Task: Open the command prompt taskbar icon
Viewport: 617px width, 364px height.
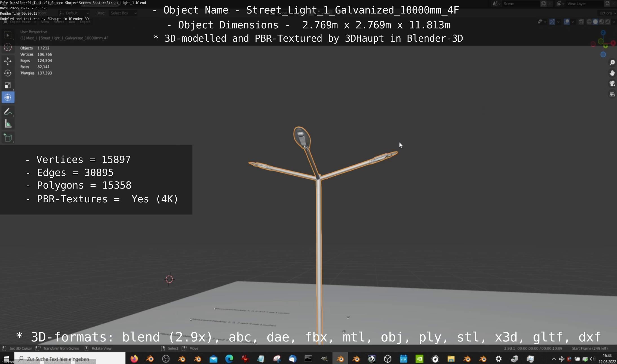Action: point(308,359)
